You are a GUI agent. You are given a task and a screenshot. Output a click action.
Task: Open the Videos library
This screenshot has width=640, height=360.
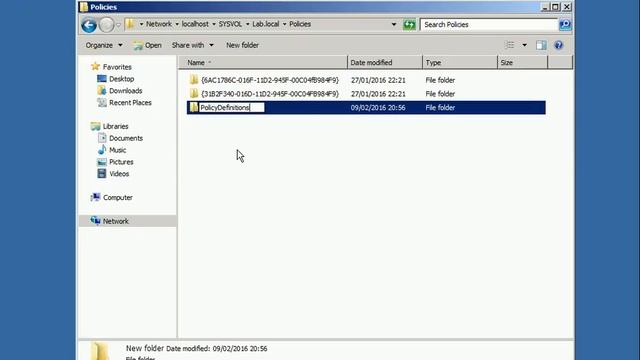coord(119,174)
